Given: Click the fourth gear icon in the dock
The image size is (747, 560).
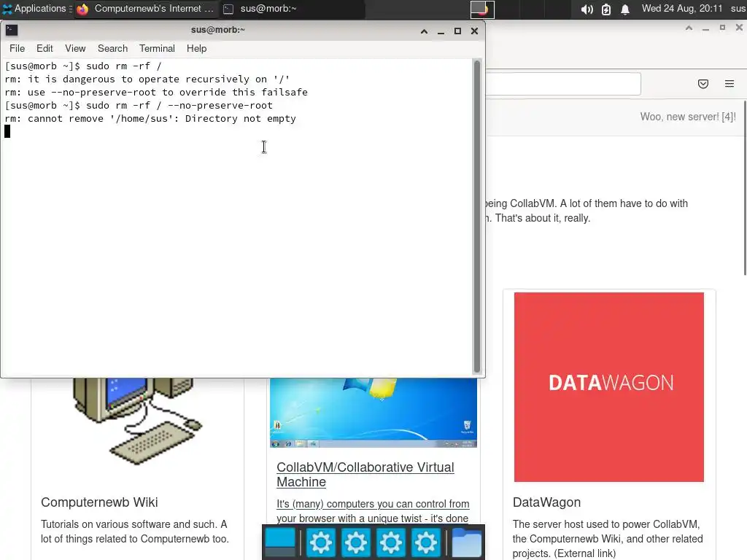Looking at the screenshot, I should [x=425, y=542].
